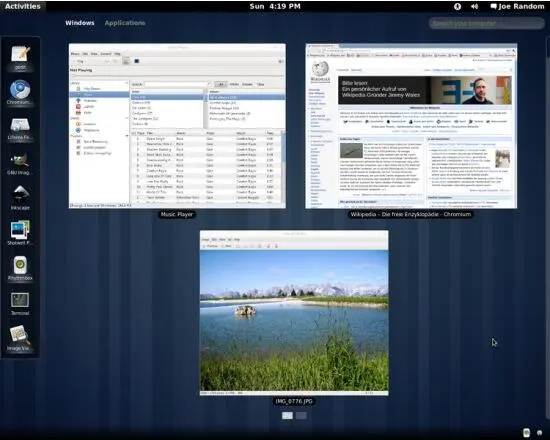Launch Inkscape from the dash
The width and height of the screenshot is (550, 440).
coord(20,198)
